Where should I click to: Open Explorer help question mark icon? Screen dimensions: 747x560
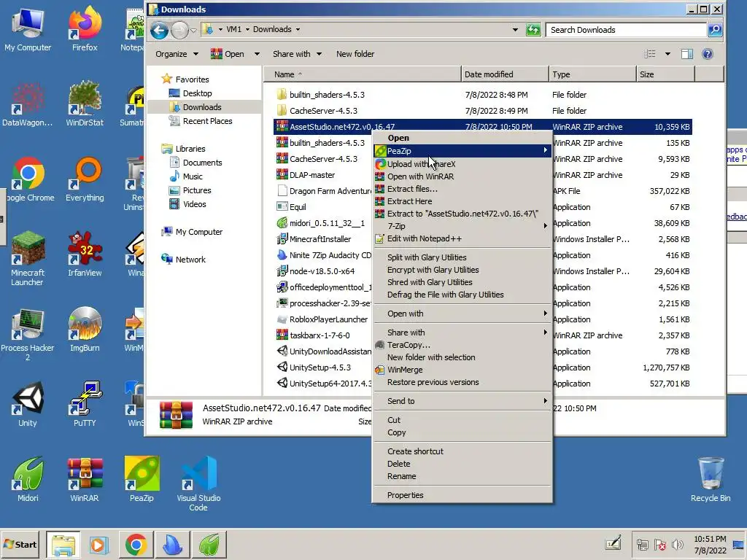click(x=708, y=54)
